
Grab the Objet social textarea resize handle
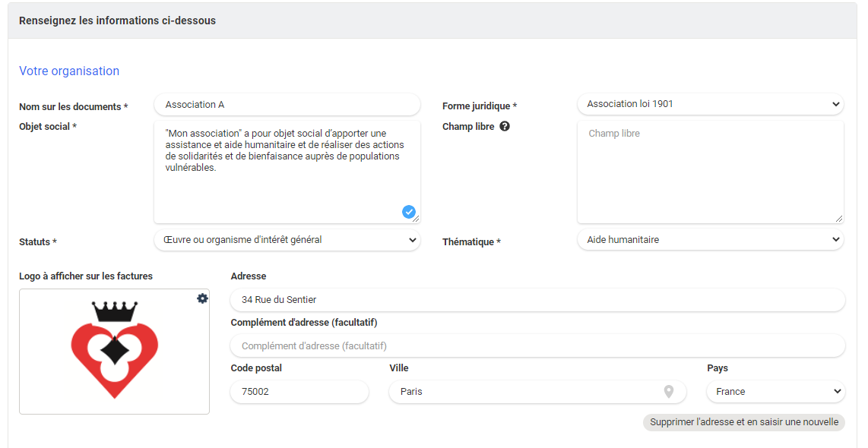click(x=416, y=219)
